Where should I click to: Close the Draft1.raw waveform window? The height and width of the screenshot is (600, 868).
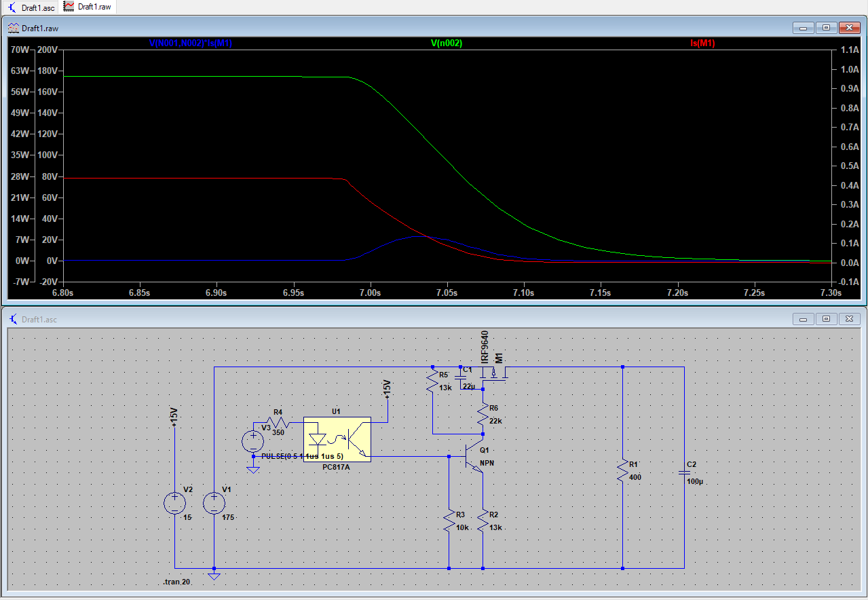tap(850, 28)
